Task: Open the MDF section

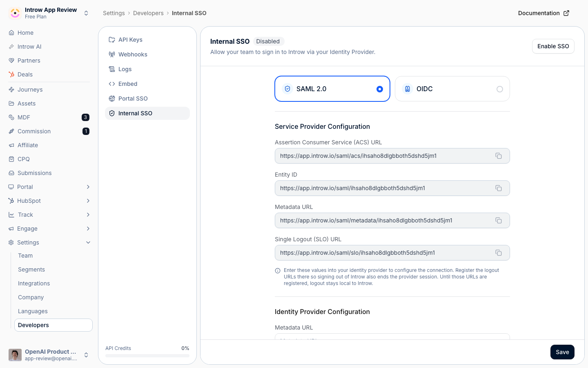Action: [x=49, y=117]
